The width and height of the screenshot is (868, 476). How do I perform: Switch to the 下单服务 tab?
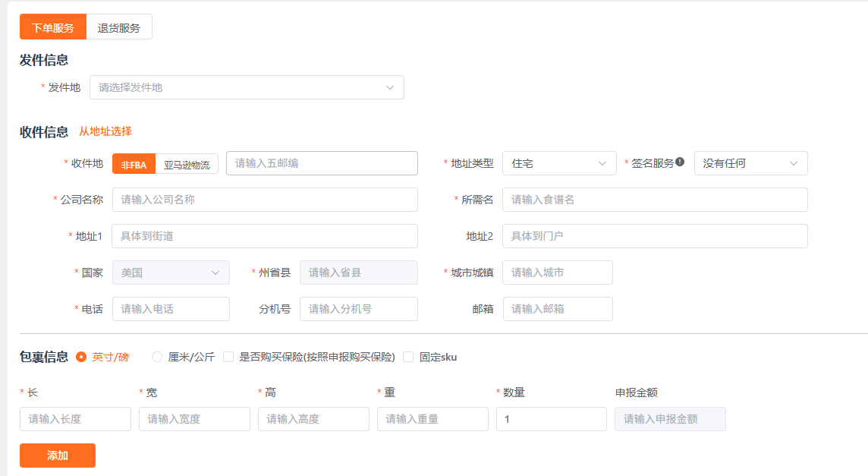coord(53,27)
